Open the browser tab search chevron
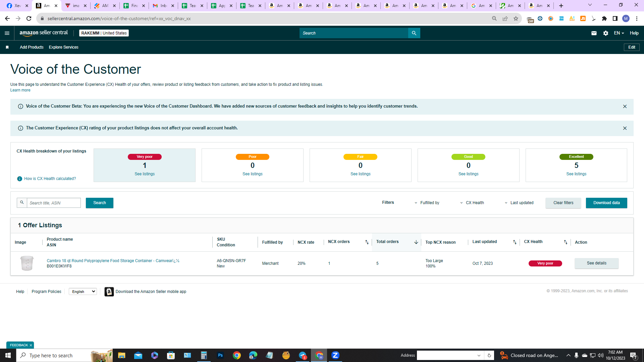 [590, 5]
